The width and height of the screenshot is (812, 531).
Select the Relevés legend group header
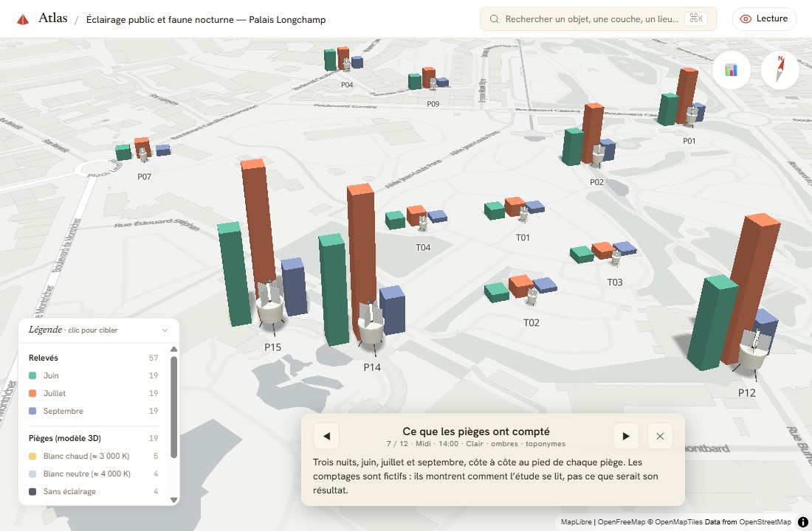pos(93,358)
